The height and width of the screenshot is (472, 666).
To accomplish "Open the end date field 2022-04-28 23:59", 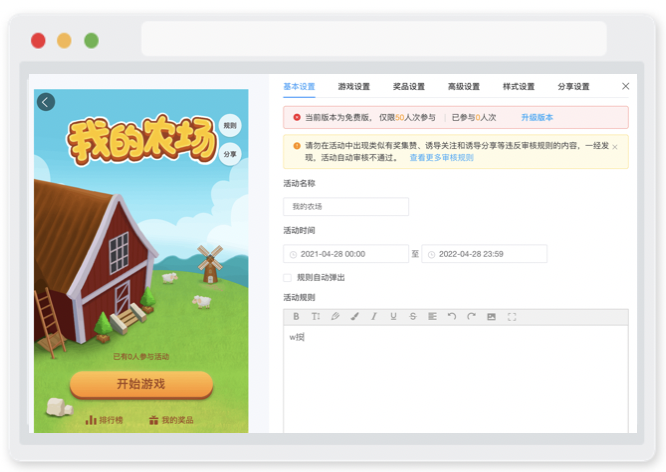I will click(x=484, y=254).
